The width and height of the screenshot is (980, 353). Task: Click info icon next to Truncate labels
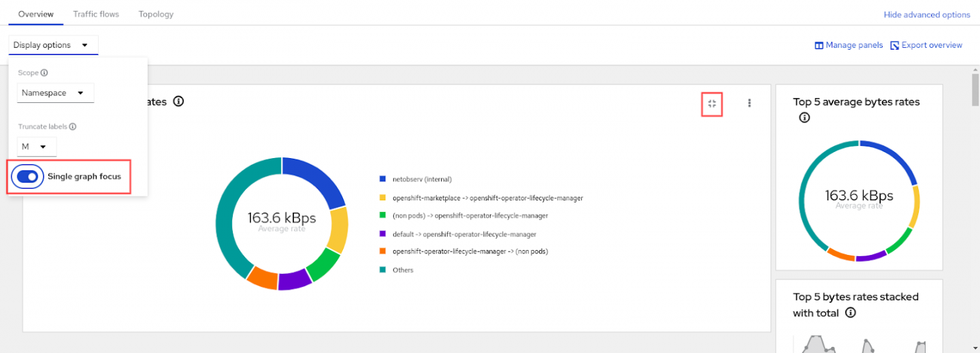(x=73, y=127)
